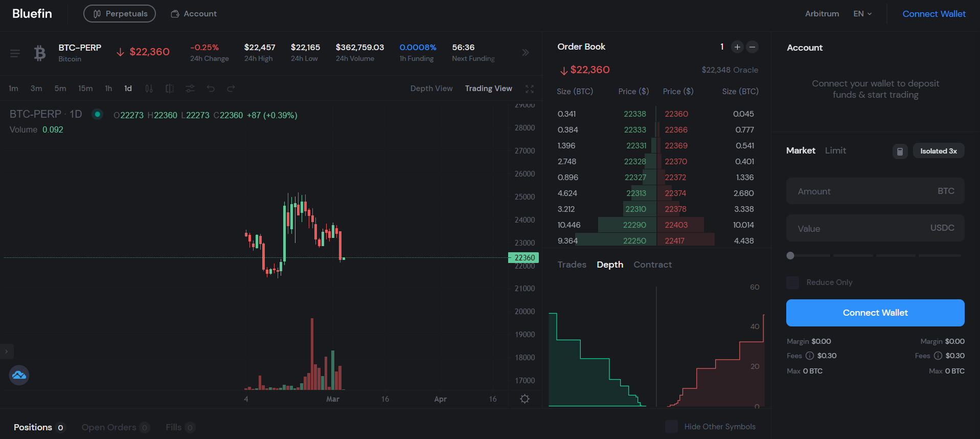Focus the Value USDC input field
Screen dimensions: 980x439
[x=875, y=228]
